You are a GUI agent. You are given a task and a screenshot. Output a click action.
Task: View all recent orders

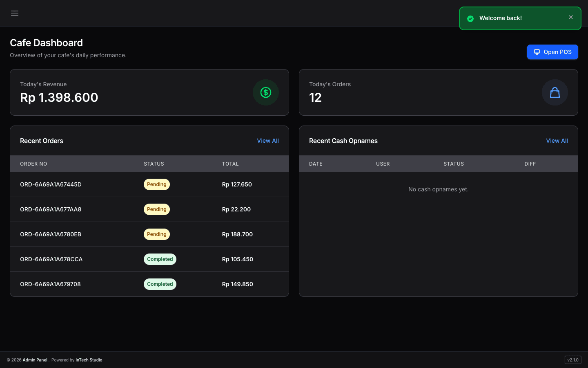pos(268,141)
